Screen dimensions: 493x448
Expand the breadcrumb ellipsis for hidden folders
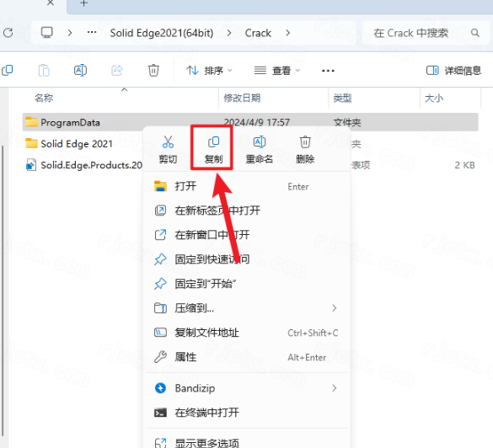pos(92,32)
